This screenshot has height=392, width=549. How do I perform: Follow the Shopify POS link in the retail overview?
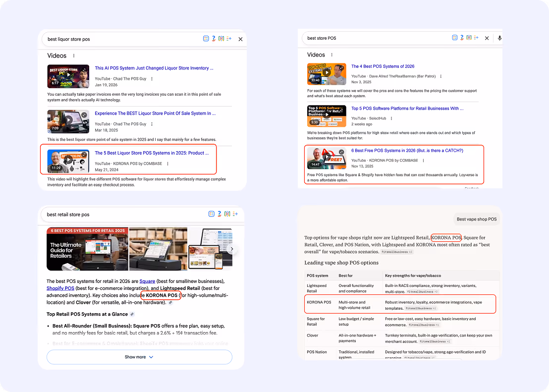pos(60,288)
